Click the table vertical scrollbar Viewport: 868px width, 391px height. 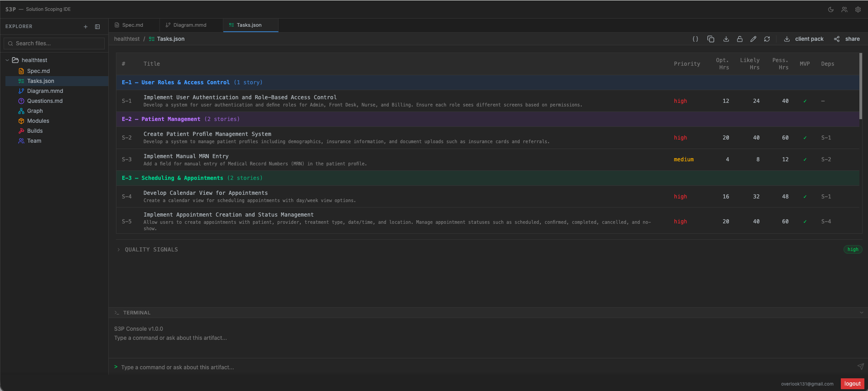click(861, 86)
